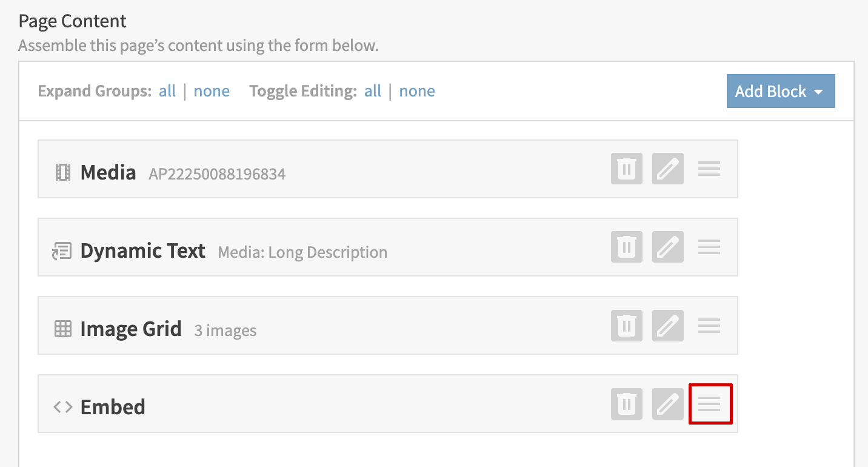Viewport: 868px width, 467px height.
Task: Toggle editing on for all blocks
Action: tap(373, 92)
